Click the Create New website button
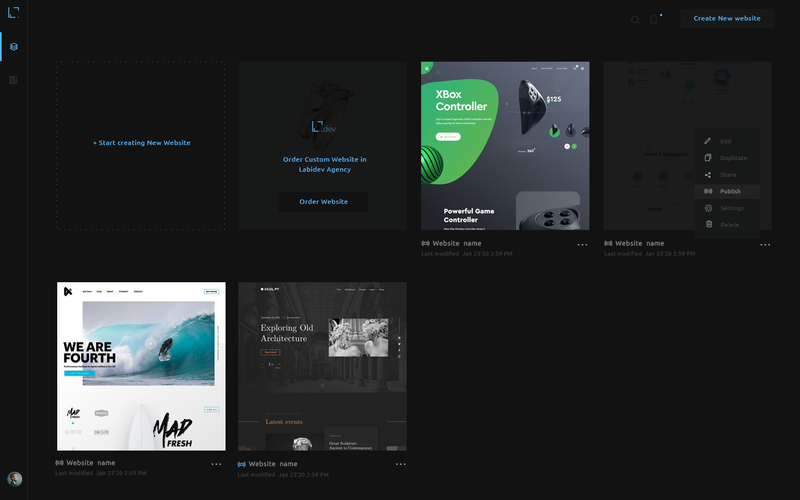Viewport: 800px width, 500px height. coord(727,18)
